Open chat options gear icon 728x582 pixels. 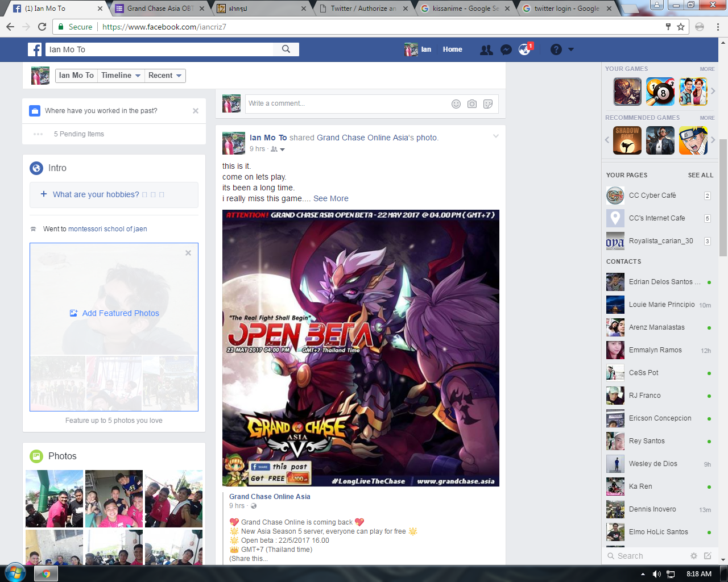coord(694,556)
